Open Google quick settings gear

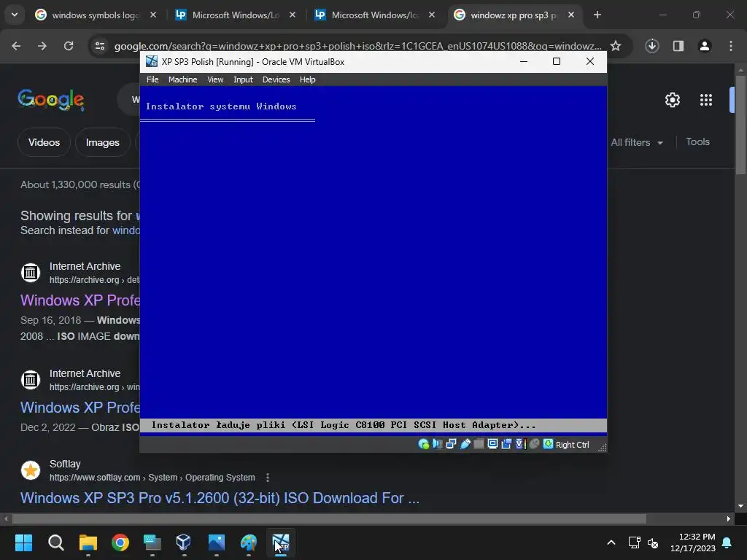672,100
